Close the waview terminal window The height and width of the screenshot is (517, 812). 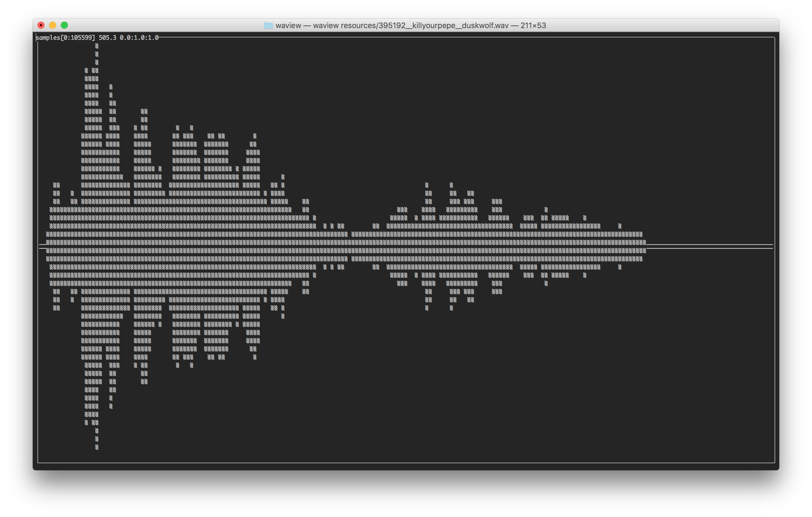pyautogui.click(x=41, y=25)
